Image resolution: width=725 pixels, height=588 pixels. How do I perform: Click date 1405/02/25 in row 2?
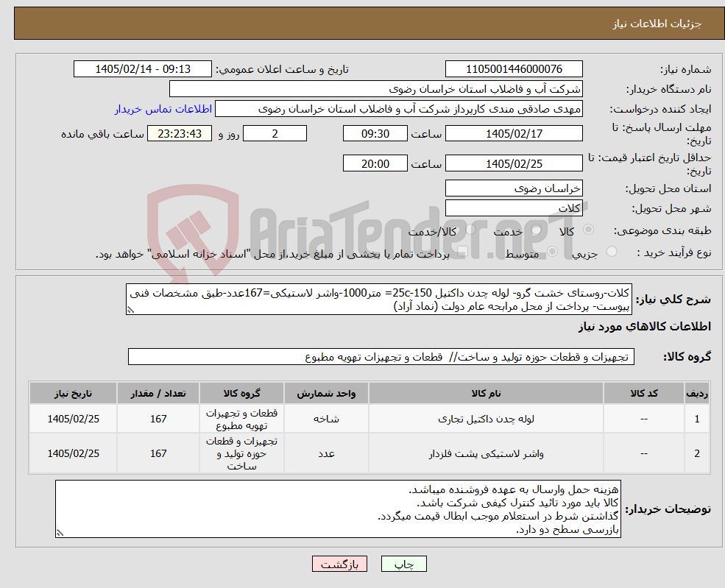click(x=73, y=453)
